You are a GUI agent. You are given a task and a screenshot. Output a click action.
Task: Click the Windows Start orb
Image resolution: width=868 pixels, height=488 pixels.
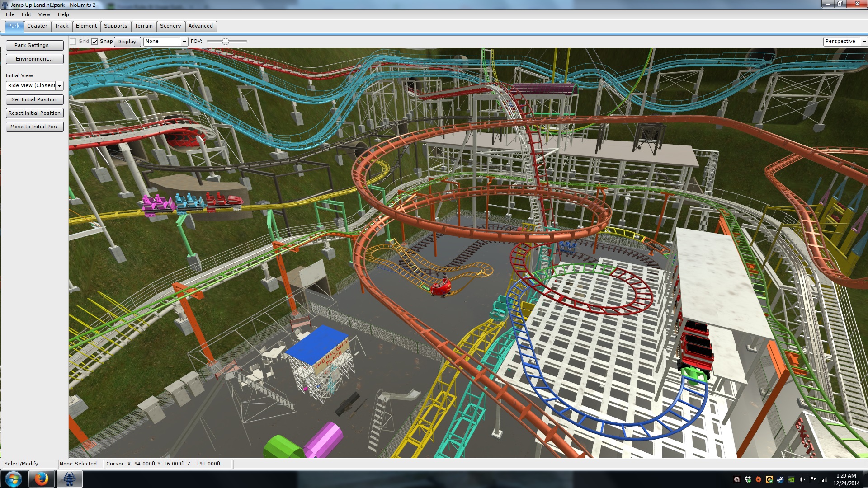point(13,479)
